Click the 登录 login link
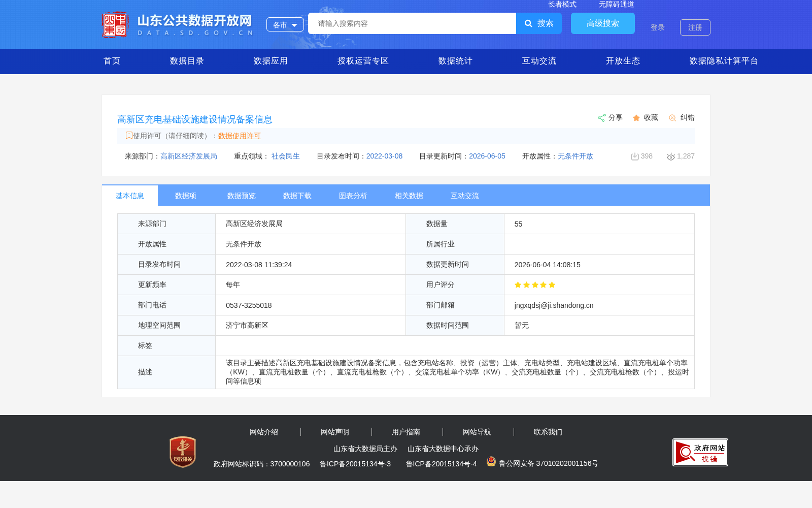The image size is (812, 508). [658, 27]
